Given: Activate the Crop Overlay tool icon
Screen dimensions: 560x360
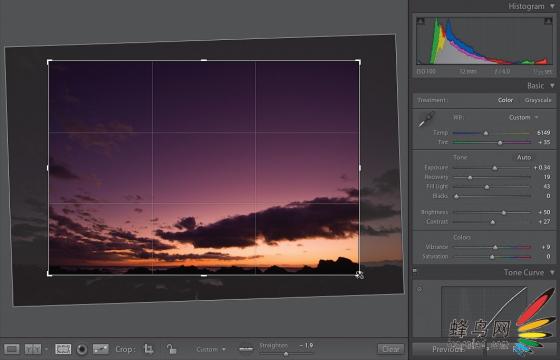Looking at the screenshot, I should click(x=63, y=349).
